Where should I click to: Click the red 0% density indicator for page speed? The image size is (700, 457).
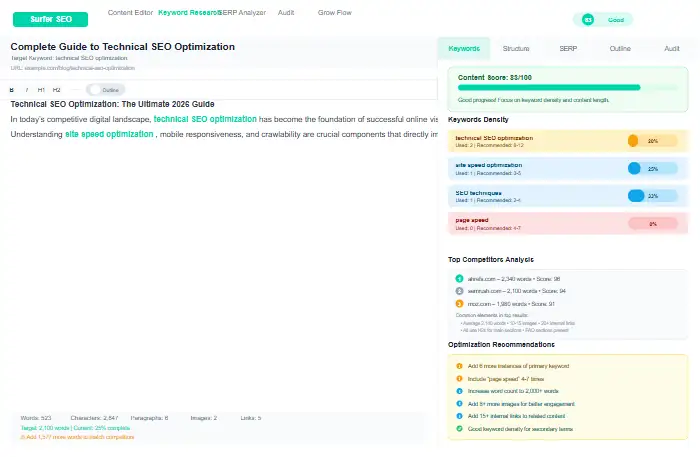pos(652,224)
